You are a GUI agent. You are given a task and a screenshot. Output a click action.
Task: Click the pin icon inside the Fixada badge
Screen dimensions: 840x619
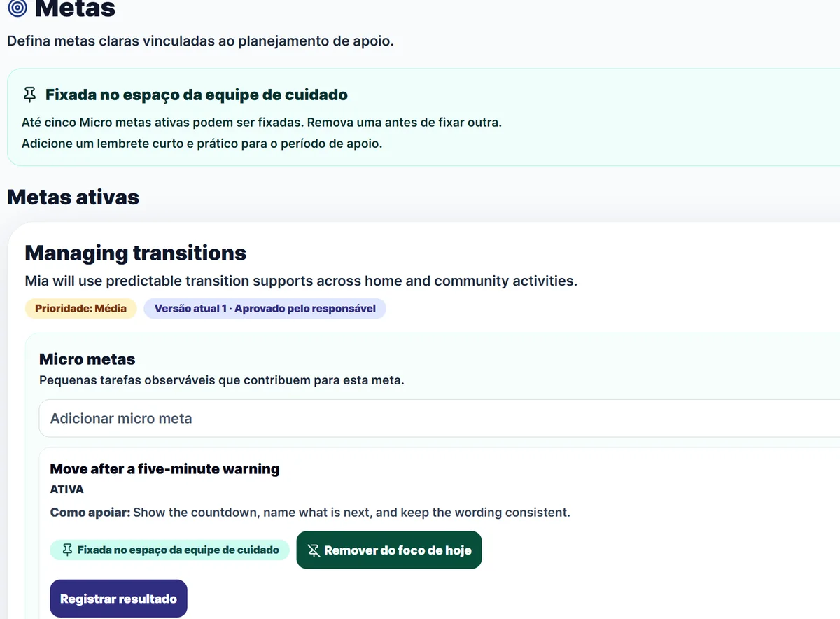(x=67, y=550)
